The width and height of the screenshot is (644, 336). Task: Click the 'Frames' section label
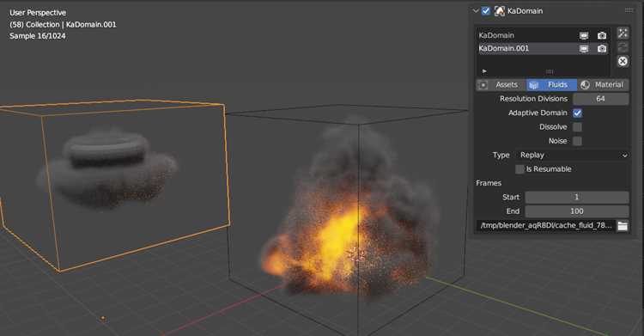pyautogui.click(x=489, y=183)
